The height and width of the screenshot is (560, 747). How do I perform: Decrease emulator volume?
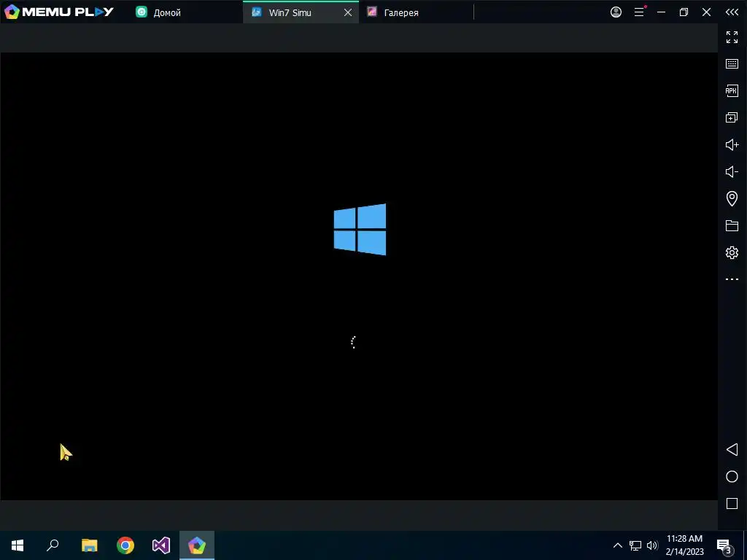pyautogui.click(x=732, y=171)
